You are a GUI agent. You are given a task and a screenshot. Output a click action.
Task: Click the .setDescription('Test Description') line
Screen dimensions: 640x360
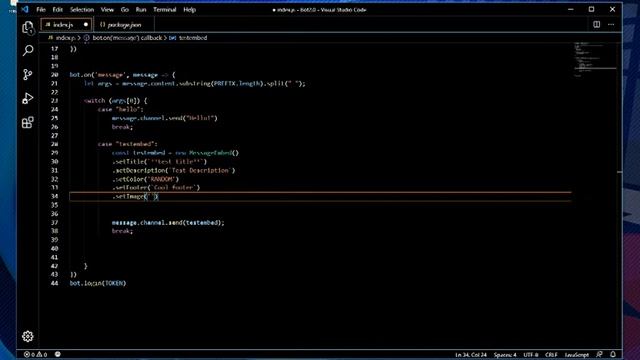coord(173,170)
